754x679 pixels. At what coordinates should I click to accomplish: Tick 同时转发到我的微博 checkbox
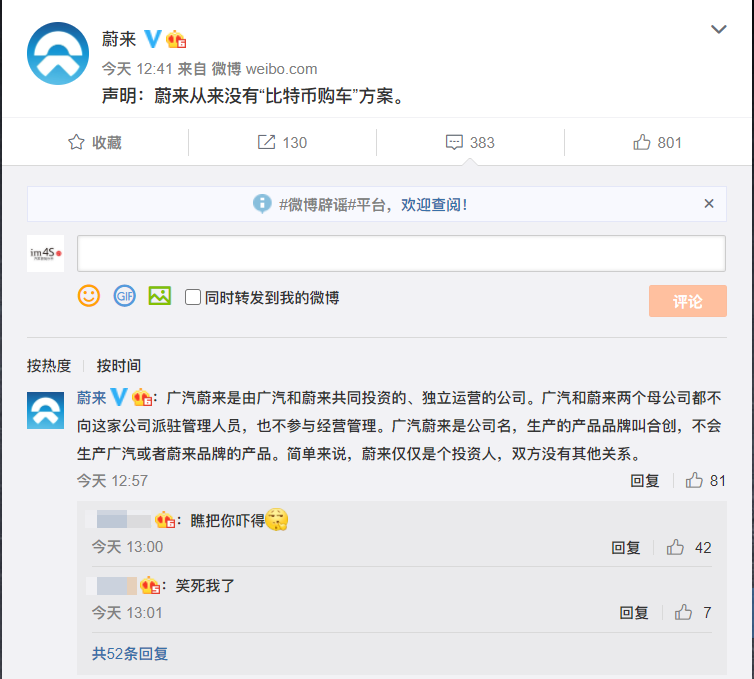[193, 297]
